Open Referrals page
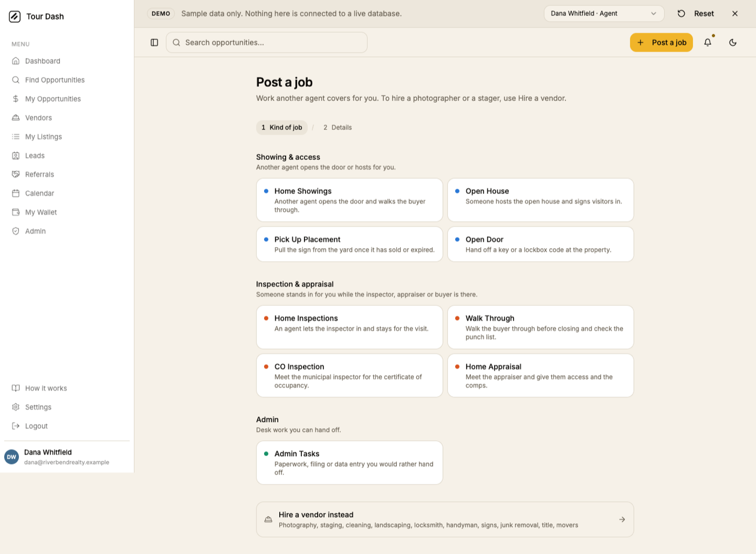This screenshot has width=756, height=554. [67, 175]
